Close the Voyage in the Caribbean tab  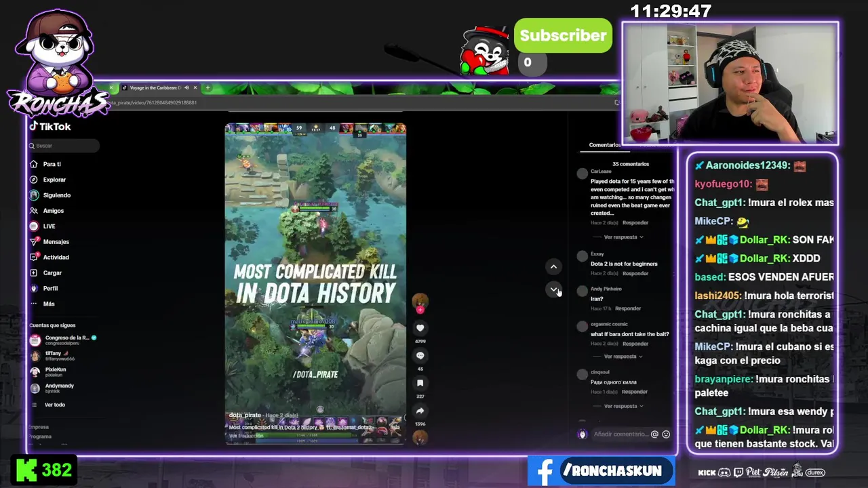point(195,87)
